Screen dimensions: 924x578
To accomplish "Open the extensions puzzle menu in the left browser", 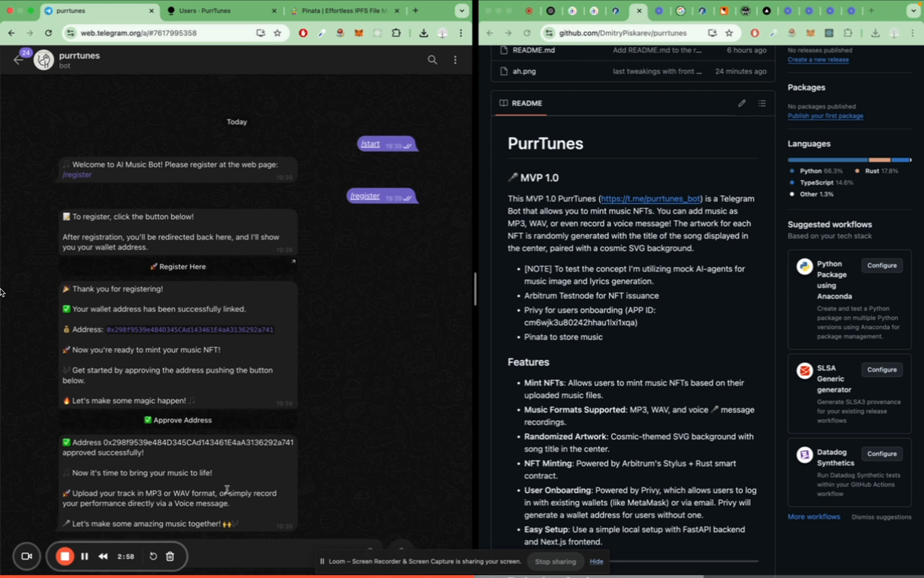I will (396, 33).
